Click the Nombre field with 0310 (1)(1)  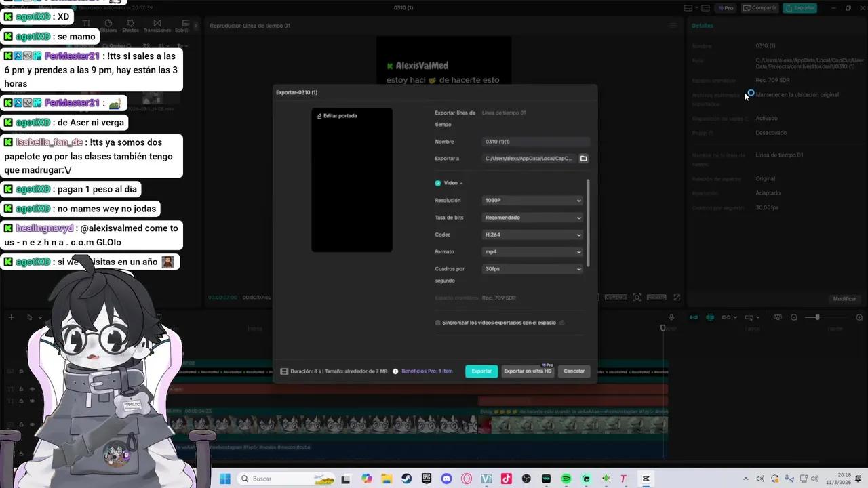coord(536,142)
